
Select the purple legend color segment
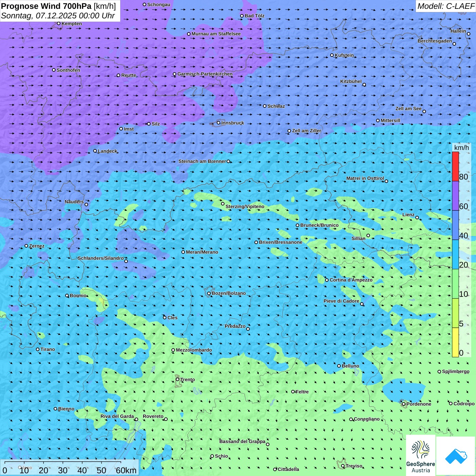coord(455,196)
